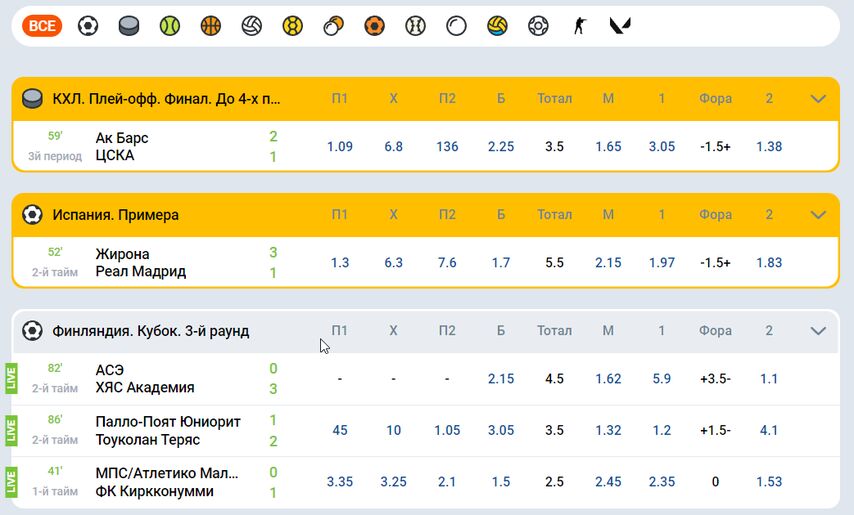Collapse the Финляндия. Кубок section

pyautogui.click(x=818, y=331)
